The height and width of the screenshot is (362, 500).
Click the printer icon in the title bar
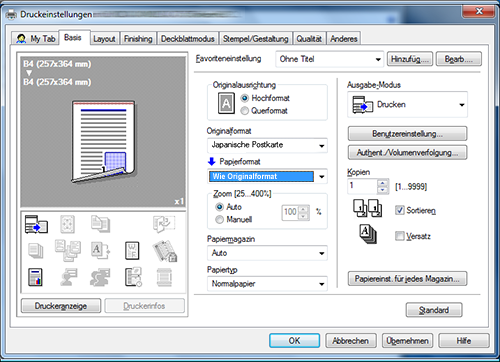coord(11,14)
